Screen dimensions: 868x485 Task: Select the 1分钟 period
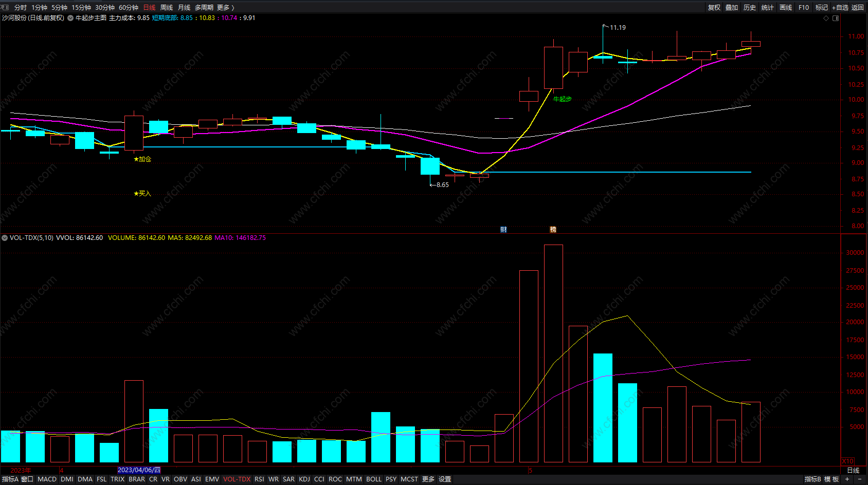[39, 8]
